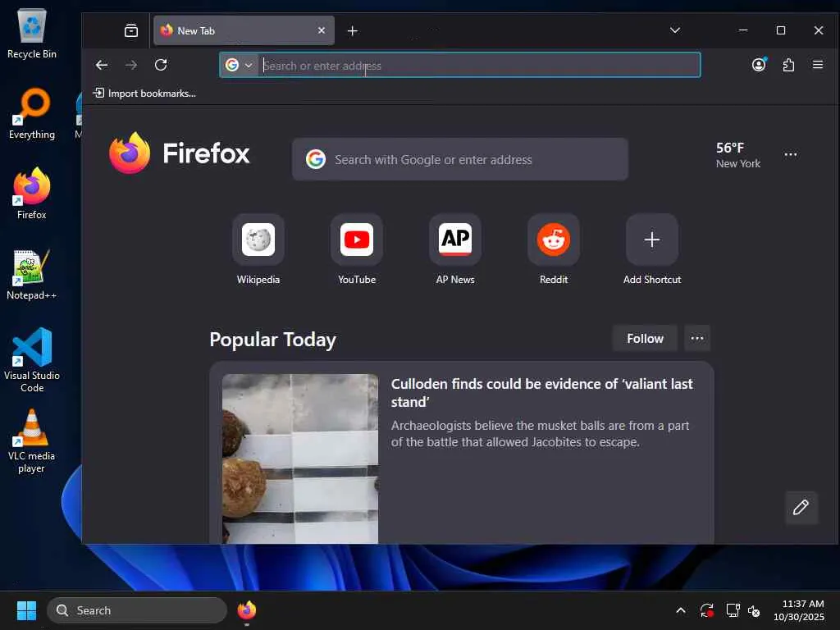The height and width of the screenshot is (630, 840).
Task: Go back with the back arrow
Action: pyautogui.click(x=101, y=65)
